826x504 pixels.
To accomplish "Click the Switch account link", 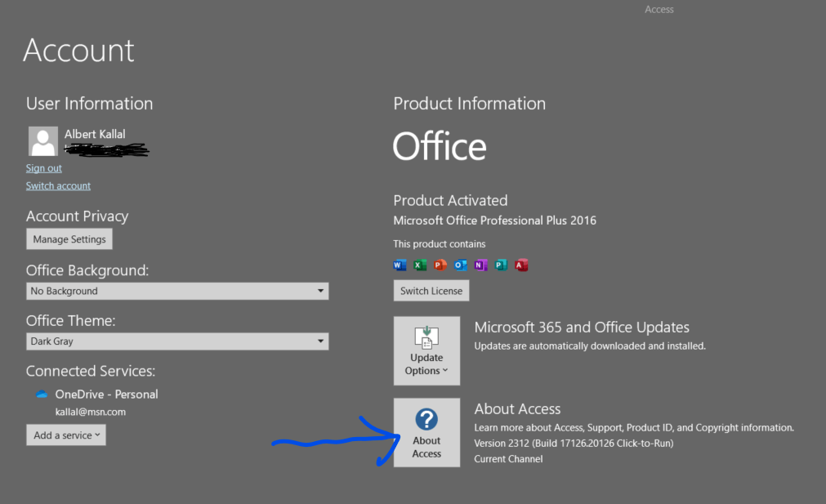I will pyautogui.click(x=58, y=185).
